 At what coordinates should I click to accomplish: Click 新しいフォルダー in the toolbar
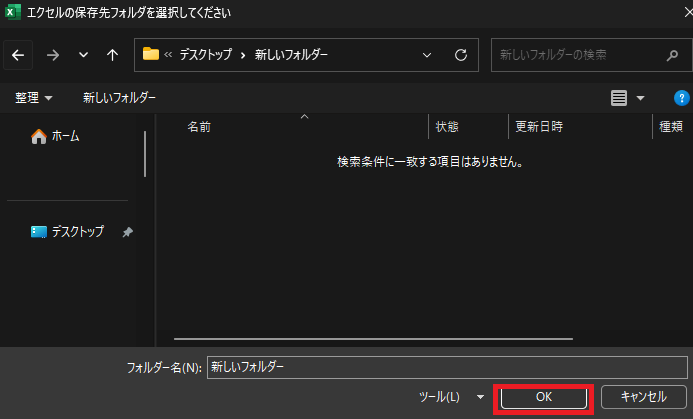tap(119, 98)
